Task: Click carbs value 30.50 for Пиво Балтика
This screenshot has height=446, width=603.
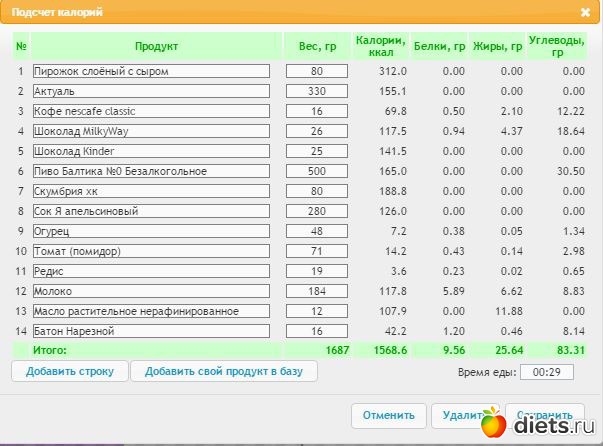Action: (x=571, y=171)
